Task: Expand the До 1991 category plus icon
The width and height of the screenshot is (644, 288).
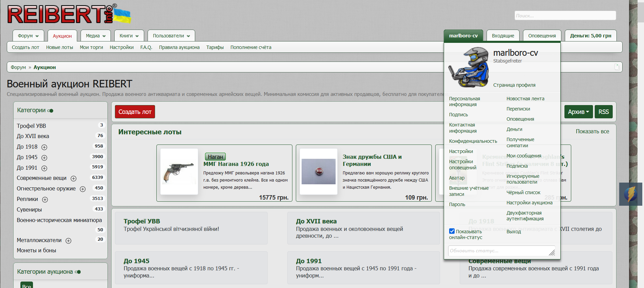Action: [44, 168]
